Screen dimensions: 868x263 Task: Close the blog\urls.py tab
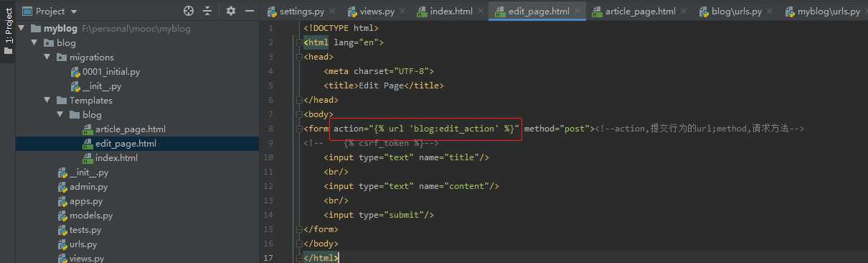pos(770,11)
